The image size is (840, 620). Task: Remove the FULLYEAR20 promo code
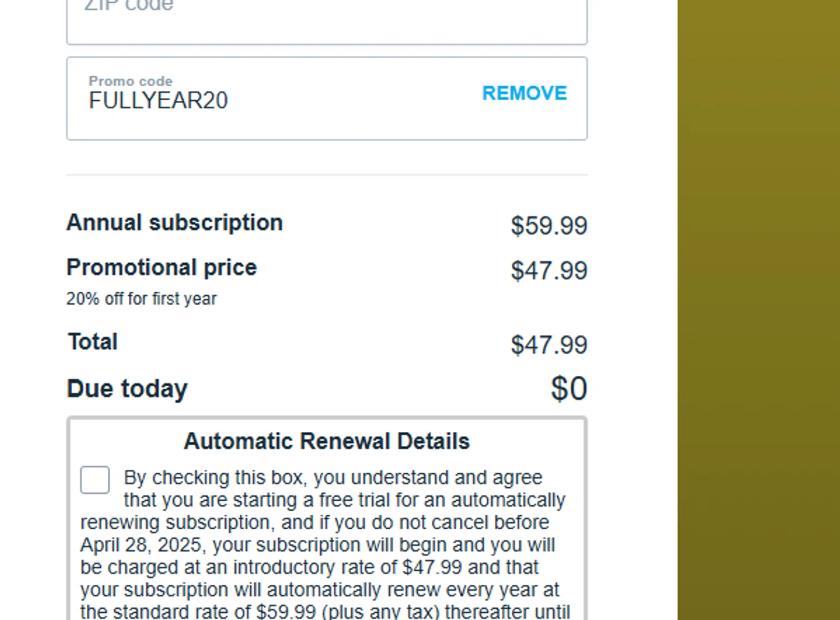(524, 93)
